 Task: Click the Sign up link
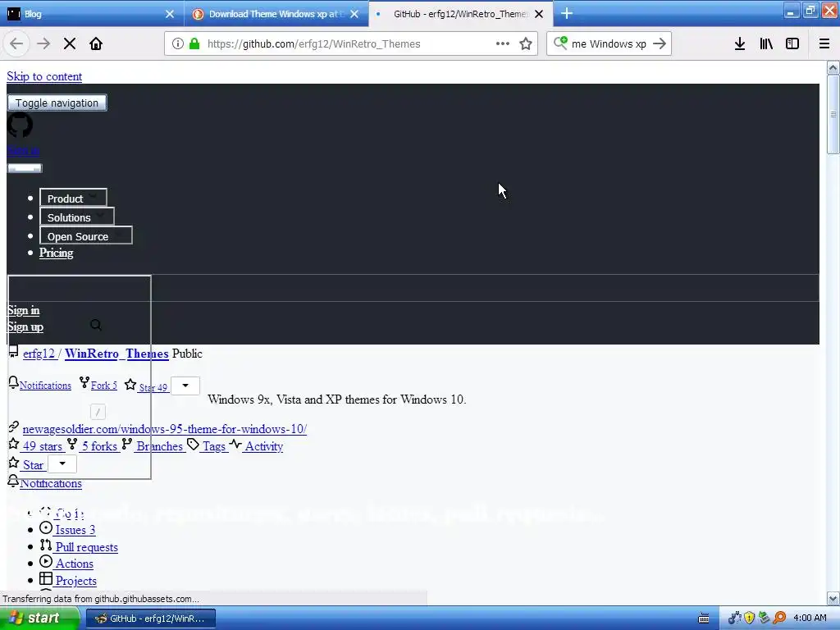pos(25,326)
